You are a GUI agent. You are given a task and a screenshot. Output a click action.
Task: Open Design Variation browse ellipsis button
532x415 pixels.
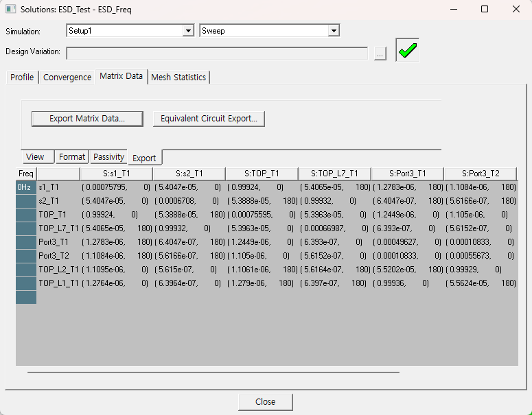click(380, 54)
